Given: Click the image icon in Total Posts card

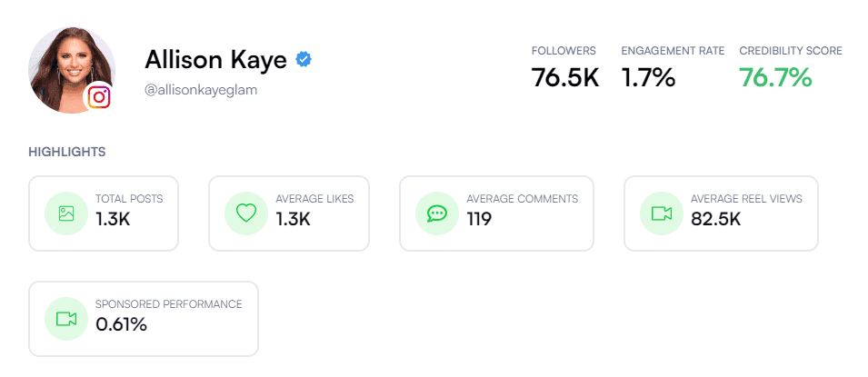Looking at the screenshot, I should point(66,213).
